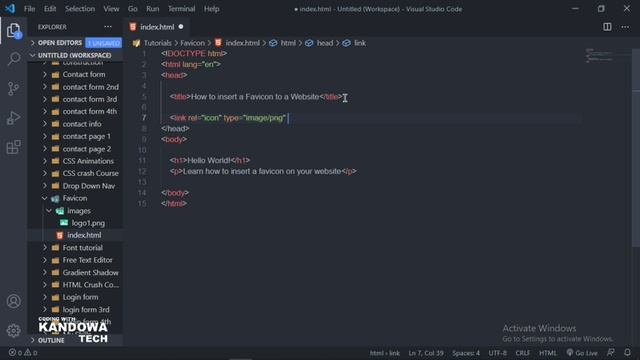
Task: Open Explorer Views and More Actions ellipsis
Action: [x=108, y=27]
